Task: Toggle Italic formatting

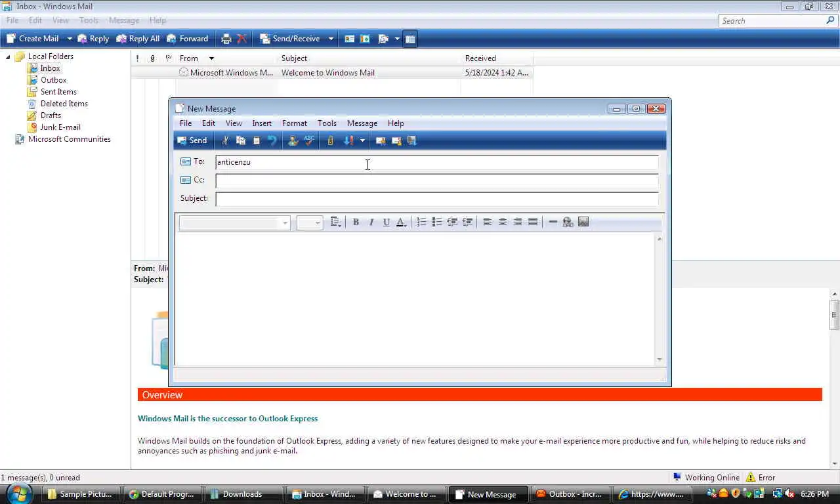Action: 371,222
